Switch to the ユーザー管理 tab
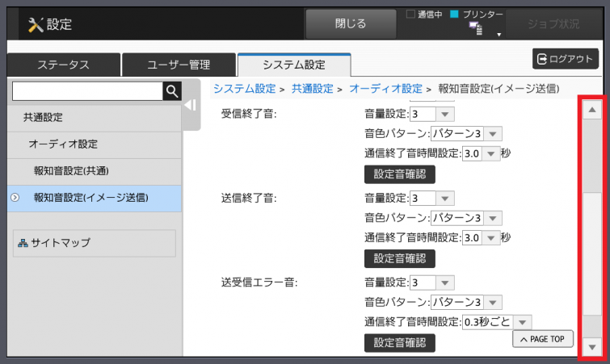Screen dimensions: 610x364 pyautogui.click(x=179, y=65)
